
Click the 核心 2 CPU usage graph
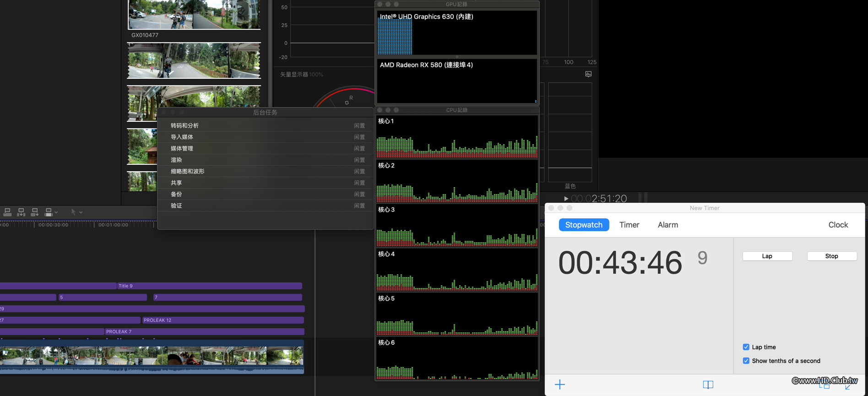457,181
